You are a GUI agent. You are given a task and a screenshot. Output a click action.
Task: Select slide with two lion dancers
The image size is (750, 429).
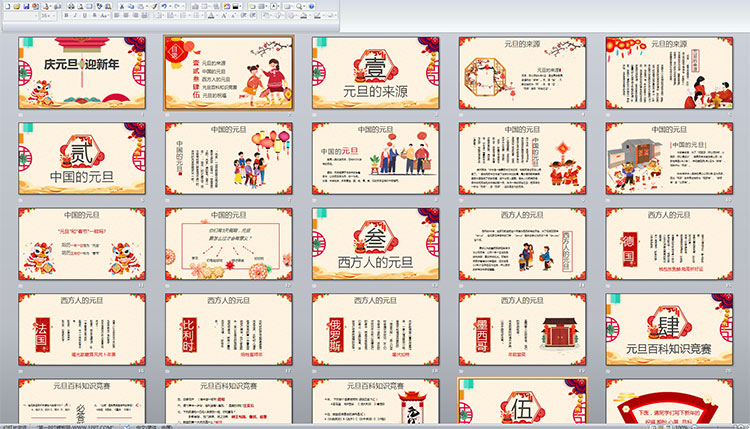tap(82, 244)
